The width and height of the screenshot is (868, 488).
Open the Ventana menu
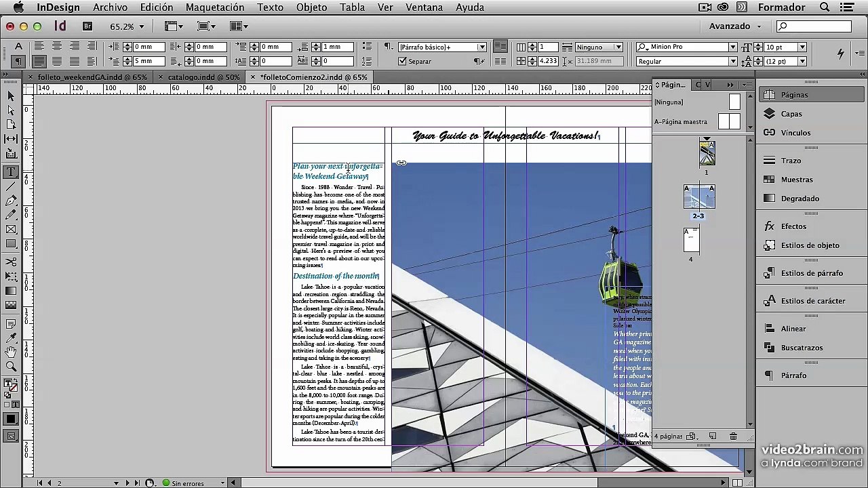(424, 7)
